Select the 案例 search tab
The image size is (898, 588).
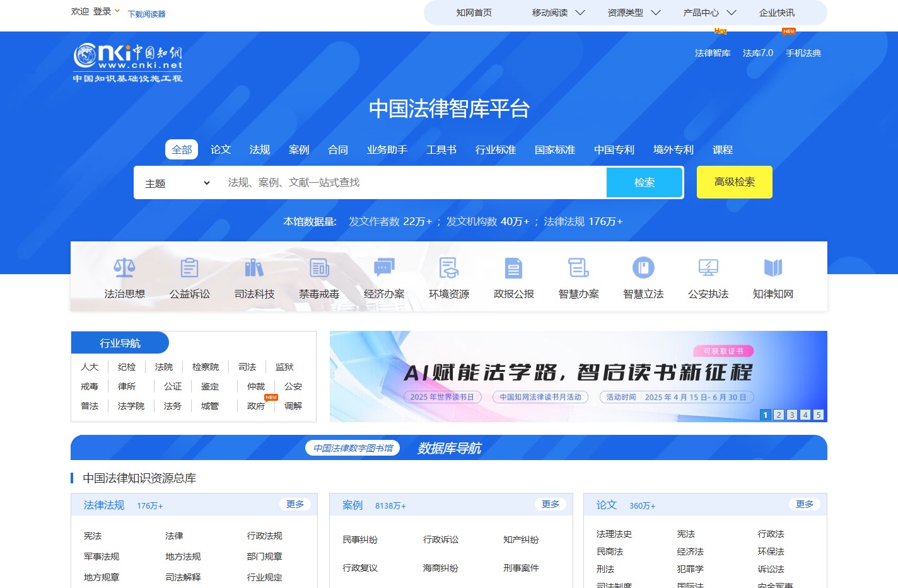tap(299, 149)
